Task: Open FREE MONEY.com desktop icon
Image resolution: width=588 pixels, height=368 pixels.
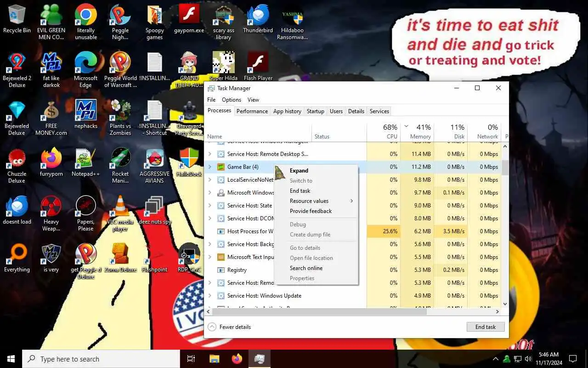Action: point(51,118)
